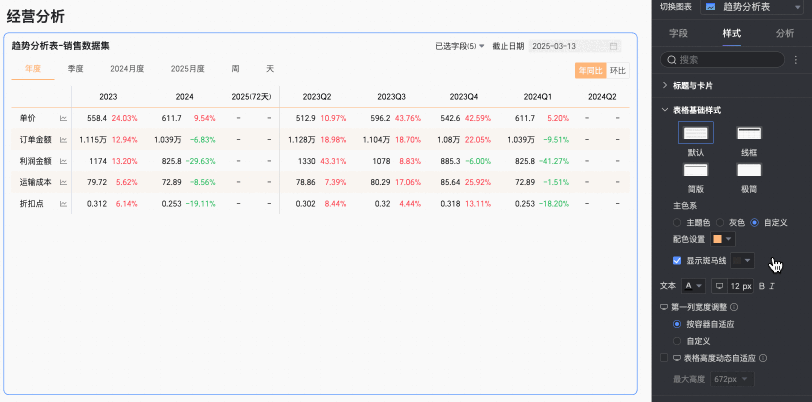Open the 已选字段(5) dropdown
812x402 pixels.
tap(459, 46)
